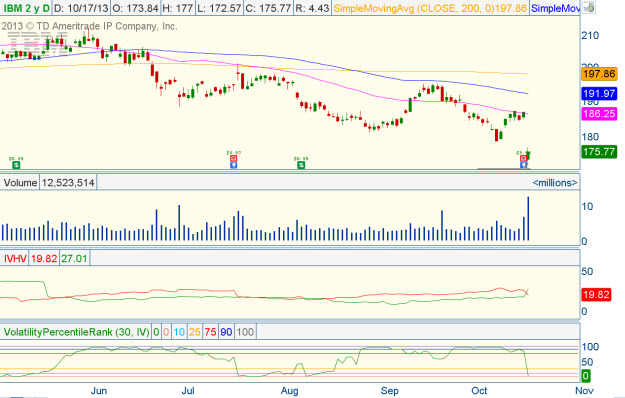Click the red earnings phone icon in mid-July
Screen dimensions: 625x398
[234, 159]
